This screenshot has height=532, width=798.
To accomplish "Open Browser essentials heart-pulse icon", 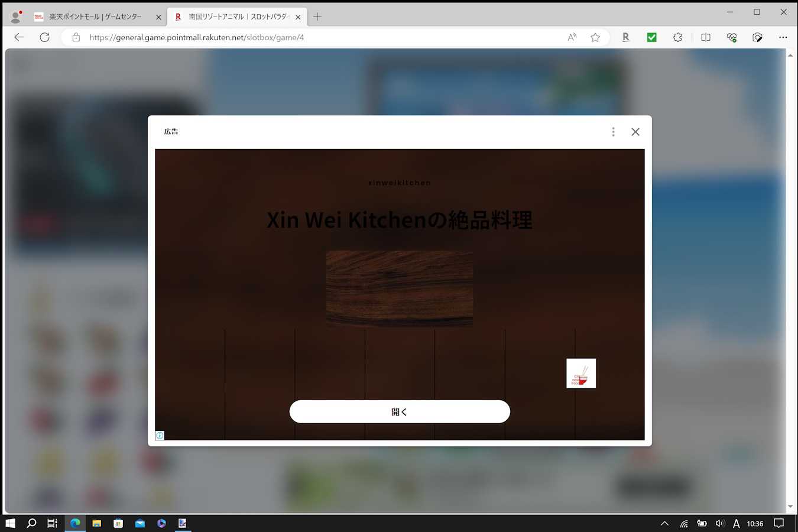I will 732,37.
